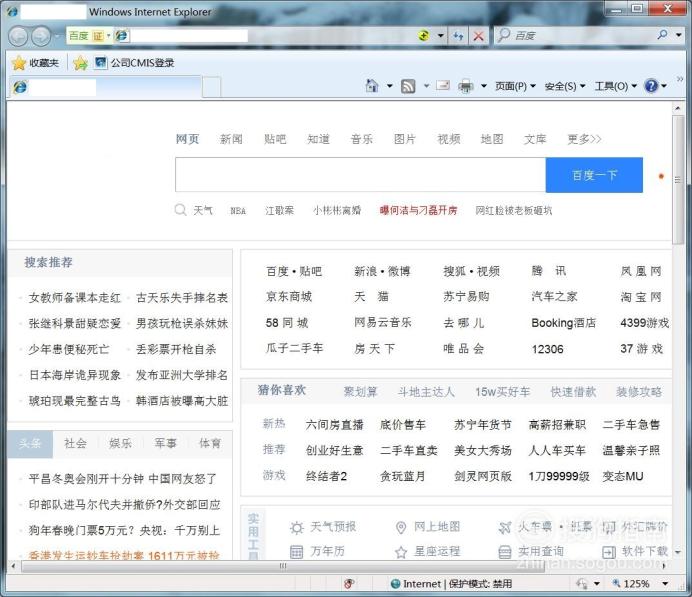Screen dimensions: 692x597
Task: Select the 地图 search category
Action: (492, 139)
